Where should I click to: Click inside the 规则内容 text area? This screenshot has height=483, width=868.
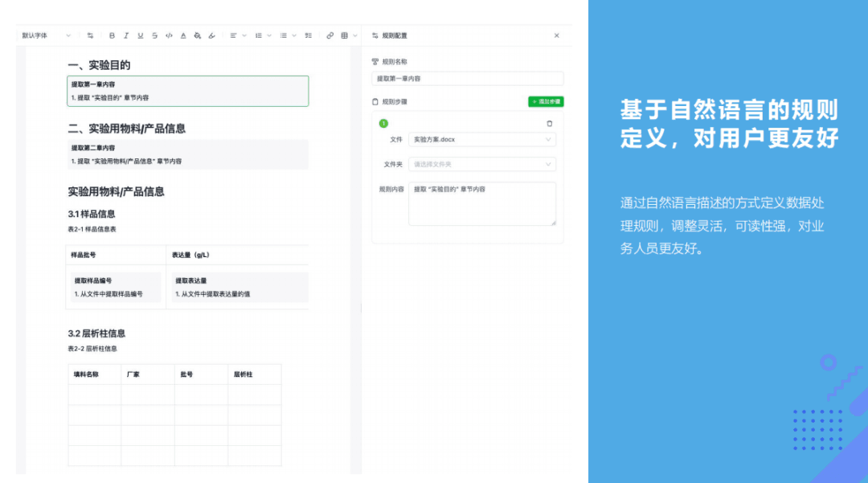click(482, 201)
